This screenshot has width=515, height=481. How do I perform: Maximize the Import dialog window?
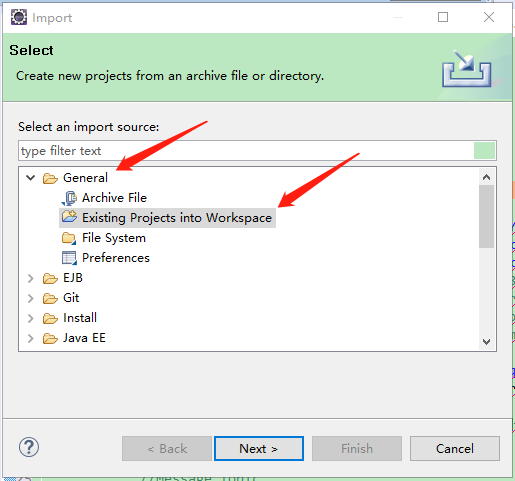pos(443,17)
